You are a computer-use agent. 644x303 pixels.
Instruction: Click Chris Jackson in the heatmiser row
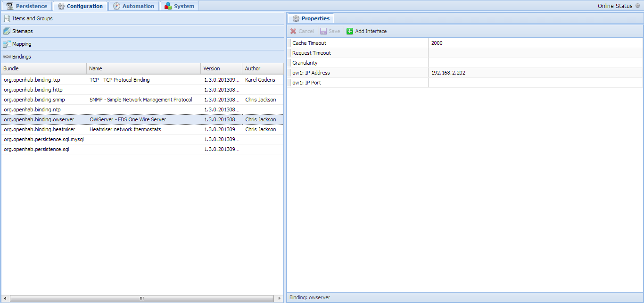261,129
